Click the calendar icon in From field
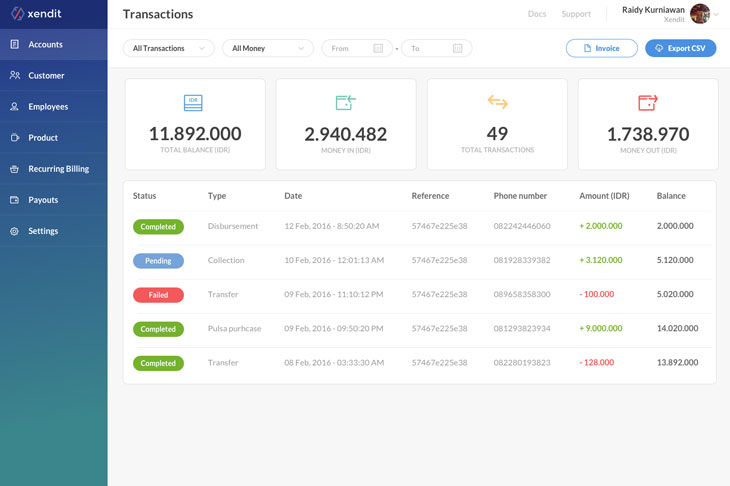 (x=378, y=48)
